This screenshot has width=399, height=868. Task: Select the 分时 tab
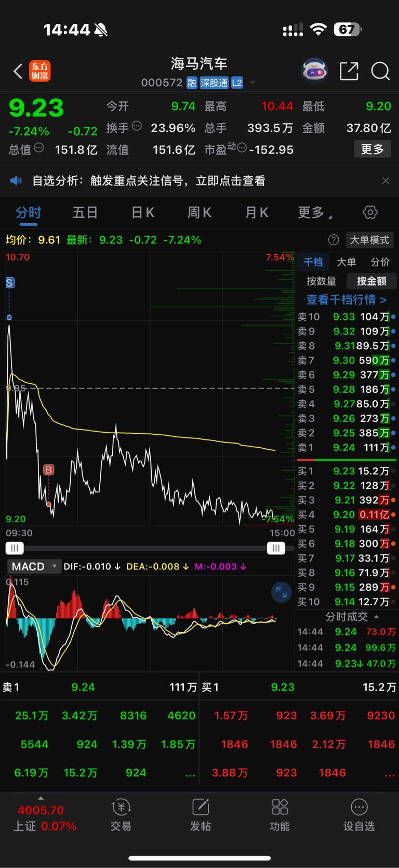point(29,212)
